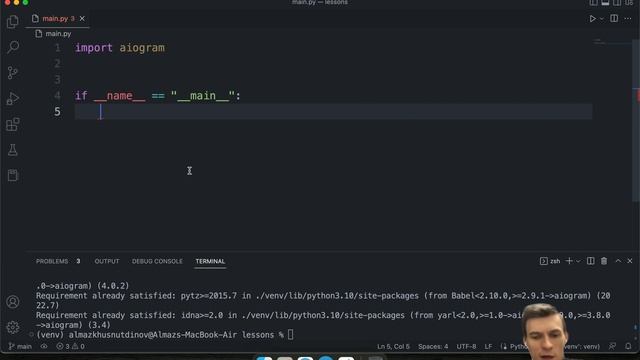Toggle the primary sidebar layout icon

click(593, 2)
